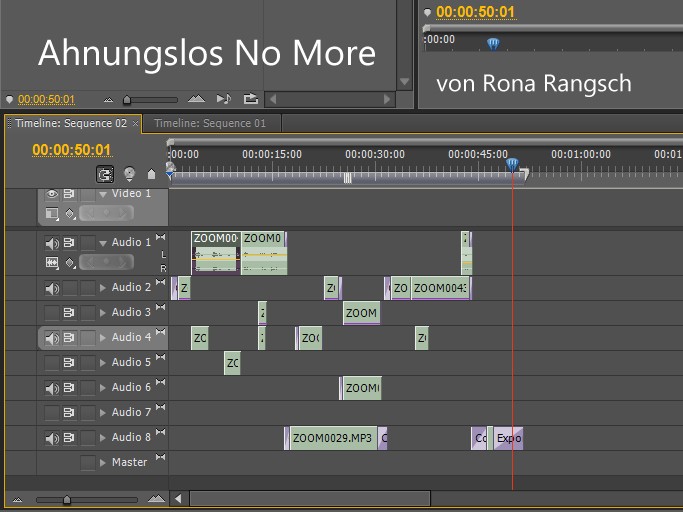Screen dimensions: 683x512
Task: Click Audio 1 waveform display style icon
Action: point(52,262)
